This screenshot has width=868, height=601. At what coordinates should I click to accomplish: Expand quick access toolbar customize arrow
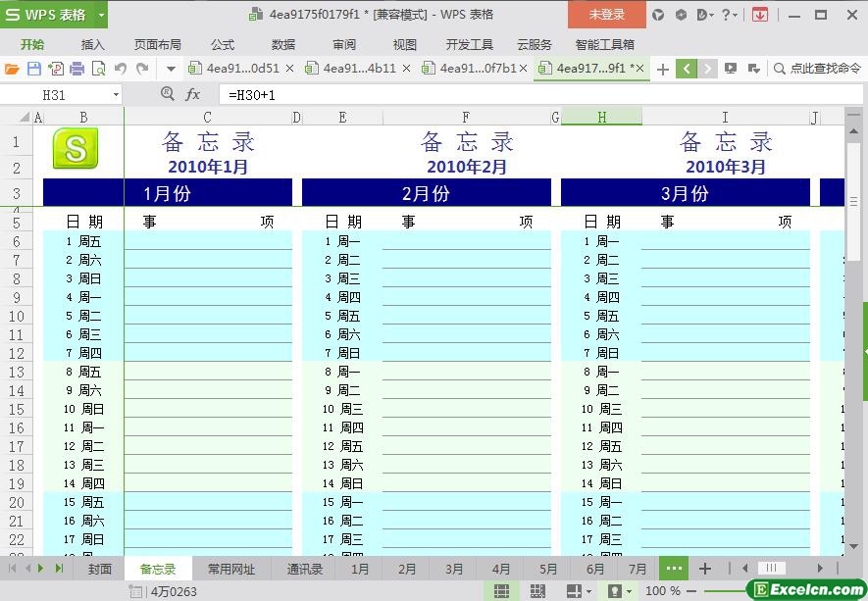(171, 69)
